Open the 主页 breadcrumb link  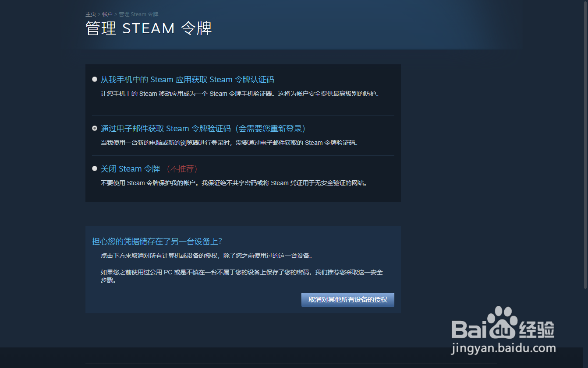(90, 14)
